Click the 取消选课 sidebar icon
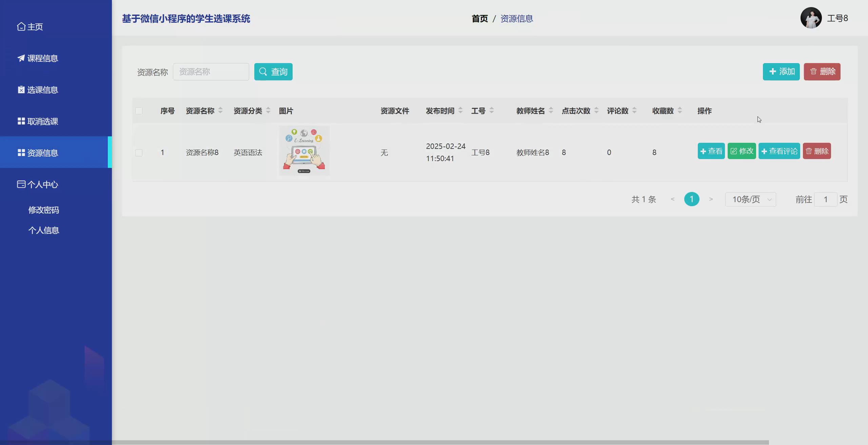Screen dimensions: 868x445 (21, 121)
